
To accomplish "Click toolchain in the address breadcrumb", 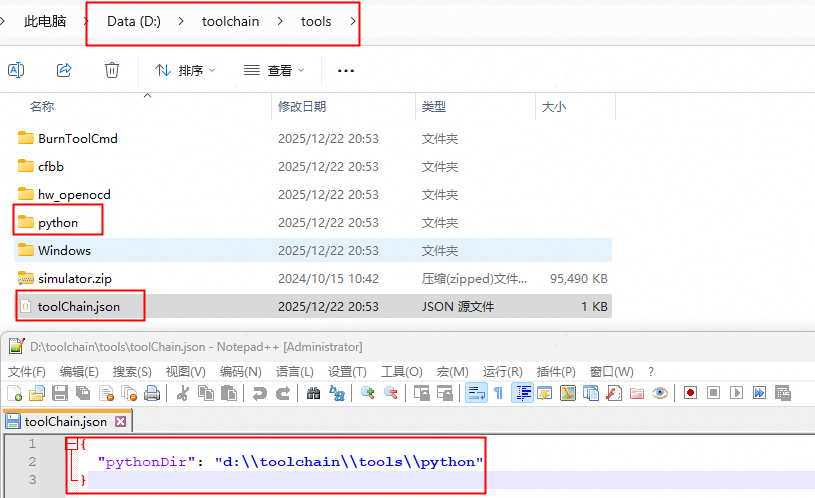I will (231, 21).
